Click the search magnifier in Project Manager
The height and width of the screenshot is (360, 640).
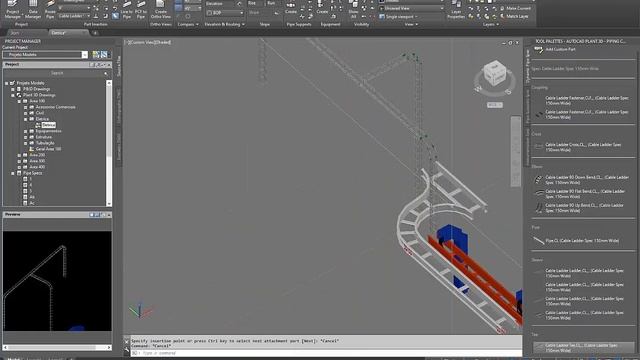pyautogui.click(x=106, y=73)
